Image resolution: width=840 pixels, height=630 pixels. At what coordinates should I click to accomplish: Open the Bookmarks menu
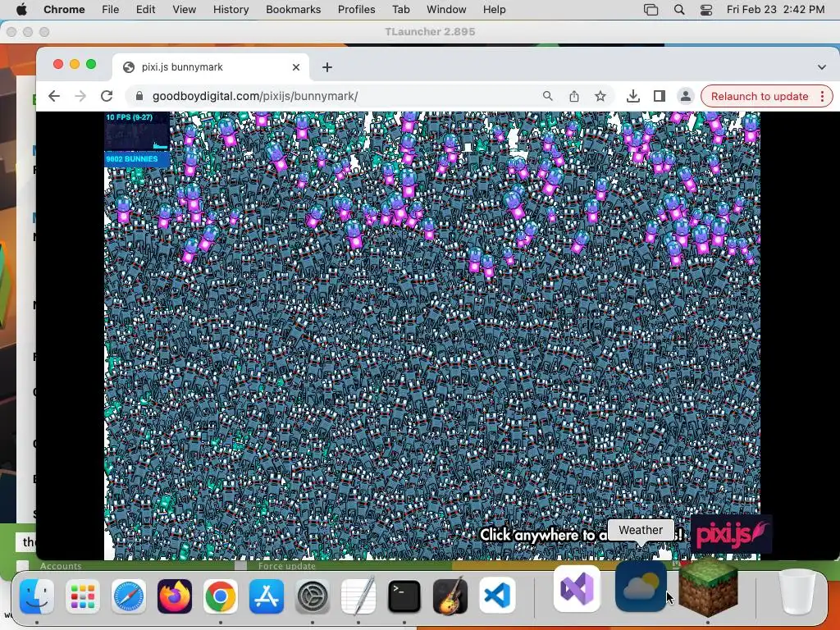(x=293, y=9)
